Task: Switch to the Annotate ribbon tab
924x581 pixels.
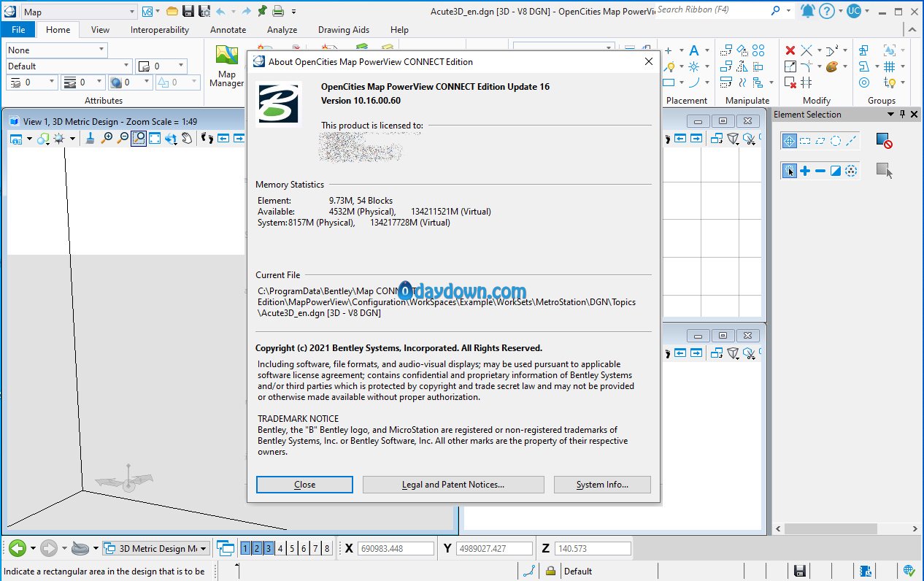Action: point(228,30)
